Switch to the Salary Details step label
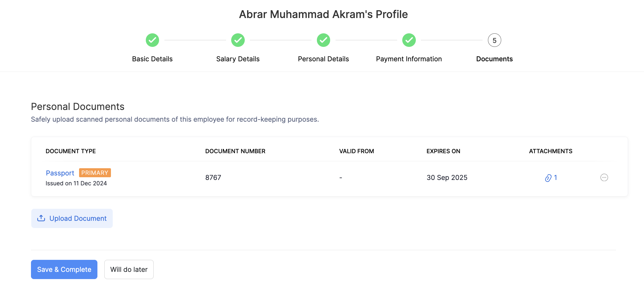Screen dimensions: 644x301 (x=238, y=59)
